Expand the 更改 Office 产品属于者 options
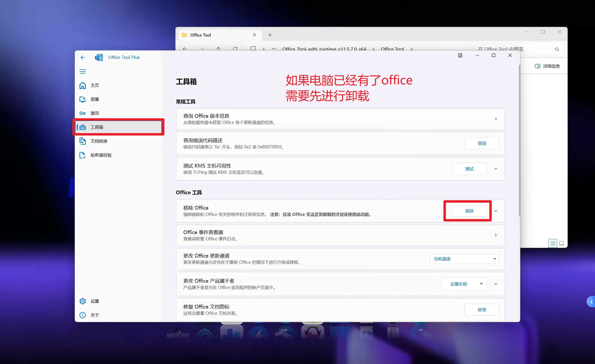The width and height of the screenshot is (595, 364). (496, 284)
